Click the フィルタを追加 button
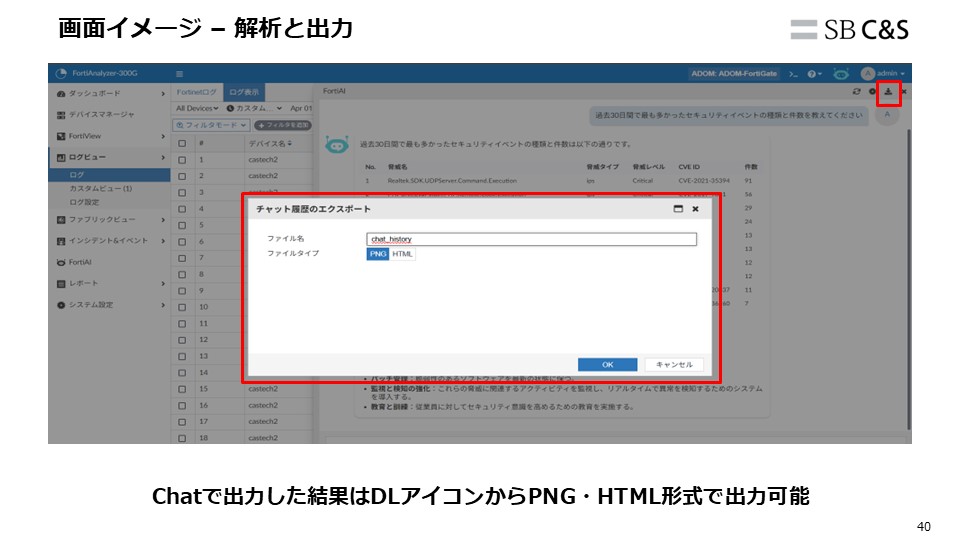The width and height of the screenshot is (960, 540). tap(284, 125)
